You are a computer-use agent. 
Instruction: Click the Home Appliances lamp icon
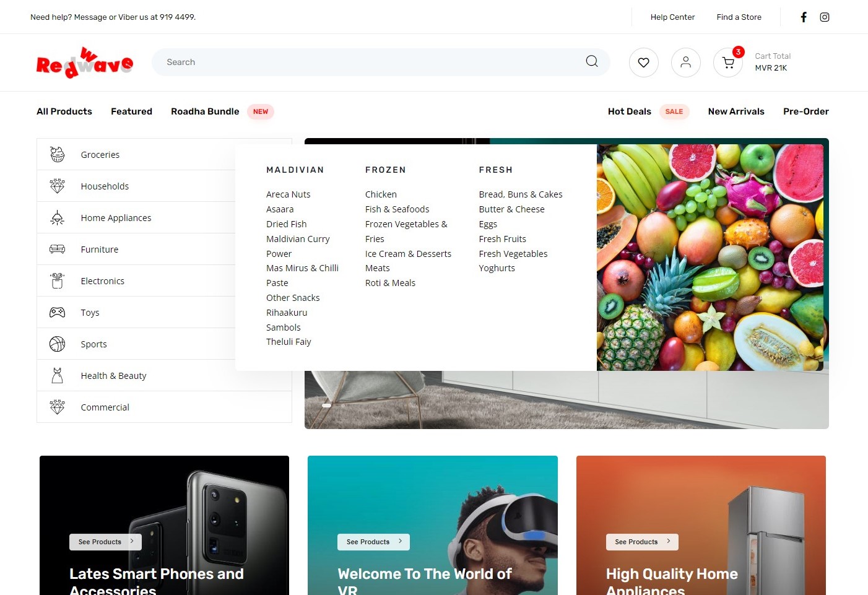tap(58, 218)
